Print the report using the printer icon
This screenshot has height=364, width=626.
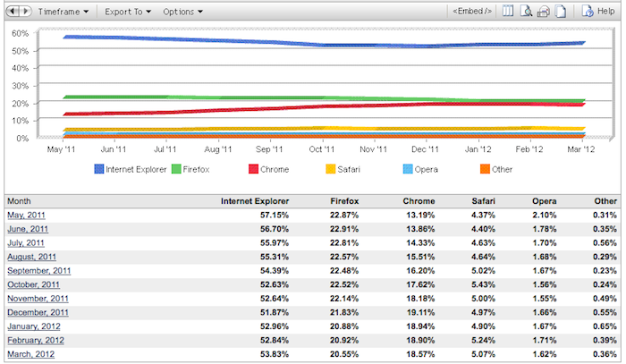(544, 12)
